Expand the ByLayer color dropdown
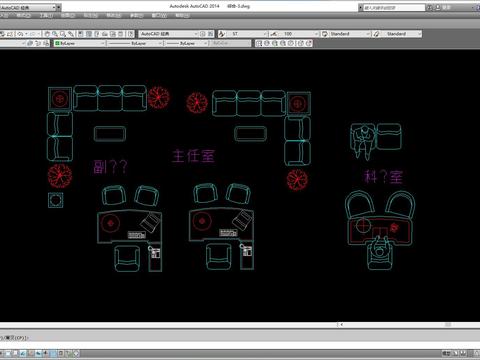The height and width of the screenshot is (360, 480). tap(79, 43)
